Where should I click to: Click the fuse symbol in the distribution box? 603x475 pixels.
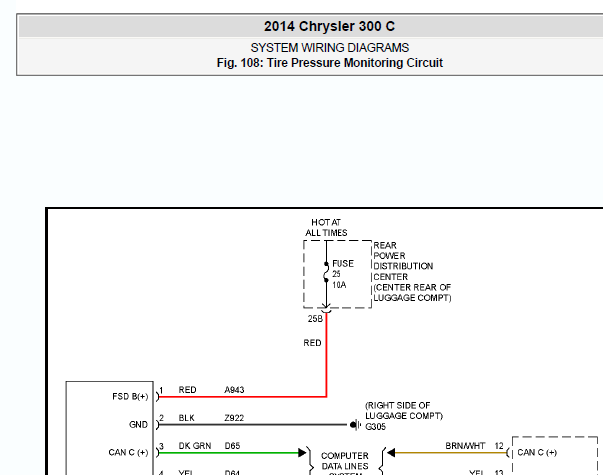(326, 272)
